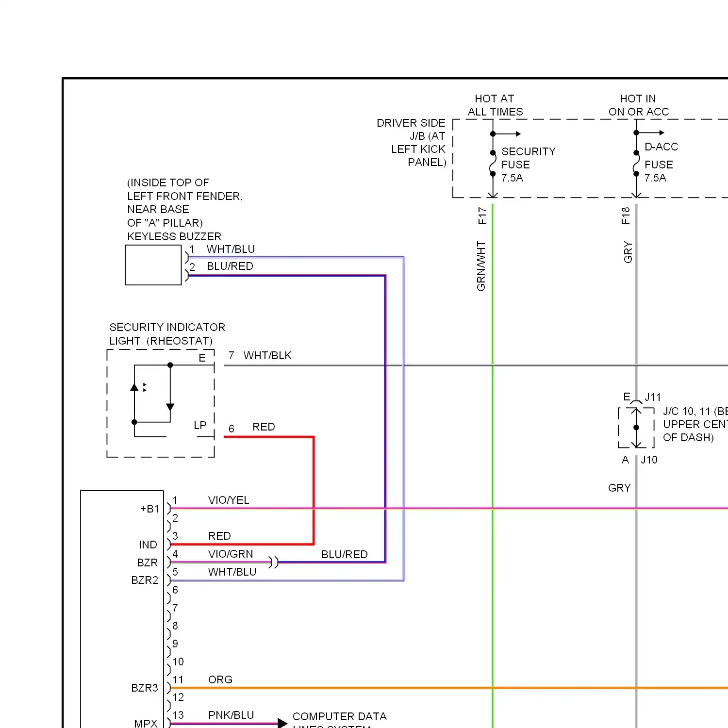
Task: Click the SECURITY FUSE 7.5A label
Action: pos(528,165)
